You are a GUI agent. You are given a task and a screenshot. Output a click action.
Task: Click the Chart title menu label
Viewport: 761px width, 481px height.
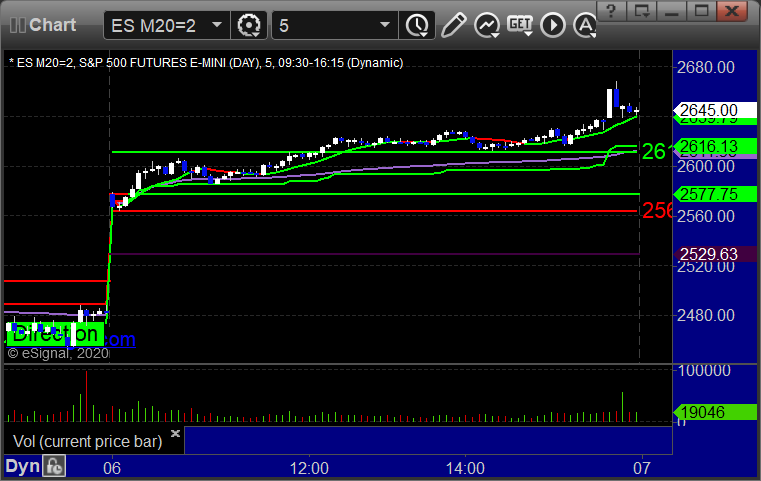[52, 25]
